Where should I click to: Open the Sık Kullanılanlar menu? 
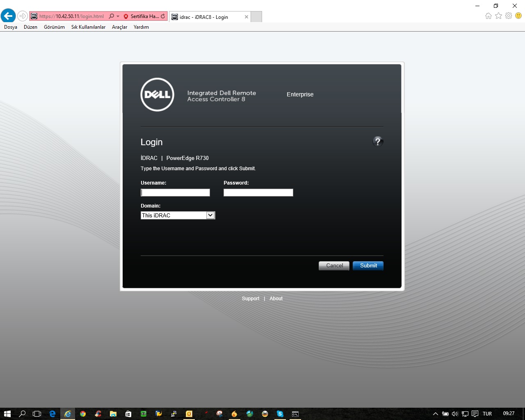tap(88, 27)
